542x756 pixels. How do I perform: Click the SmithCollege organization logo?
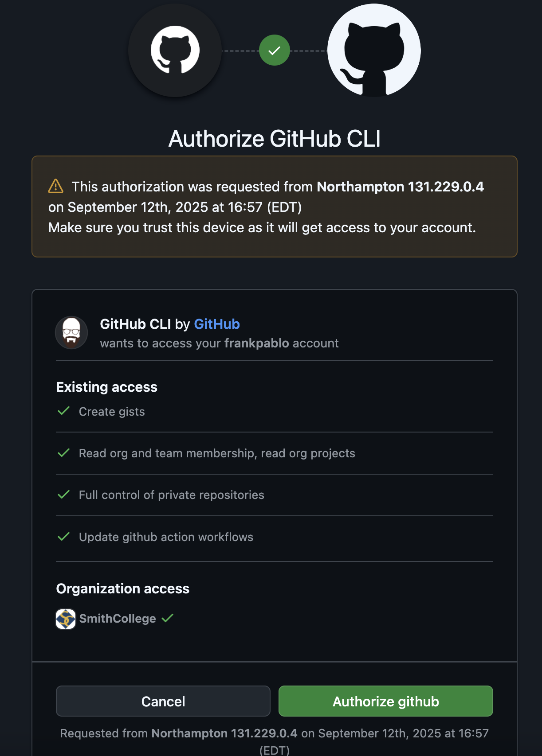click(x=65, y=618)
